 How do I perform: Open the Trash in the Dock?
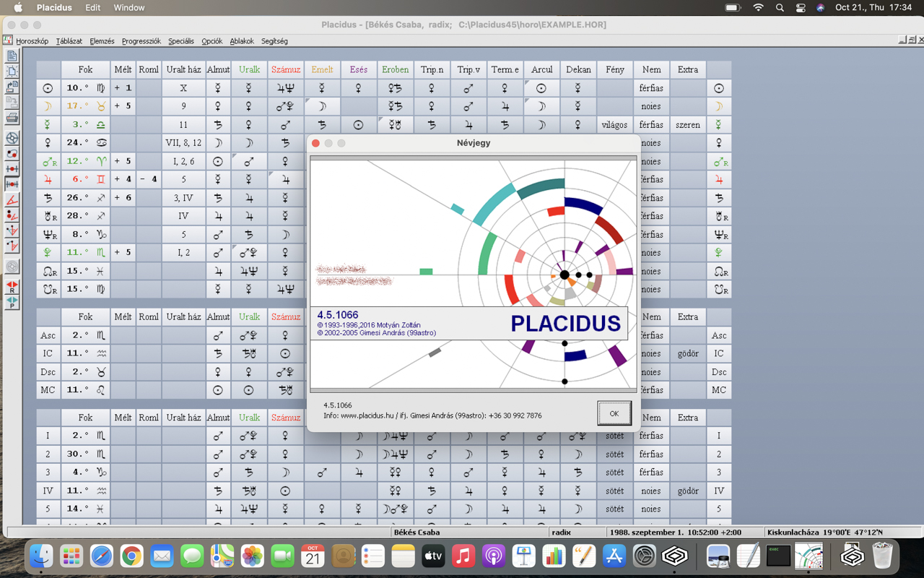tap(882, 556)
